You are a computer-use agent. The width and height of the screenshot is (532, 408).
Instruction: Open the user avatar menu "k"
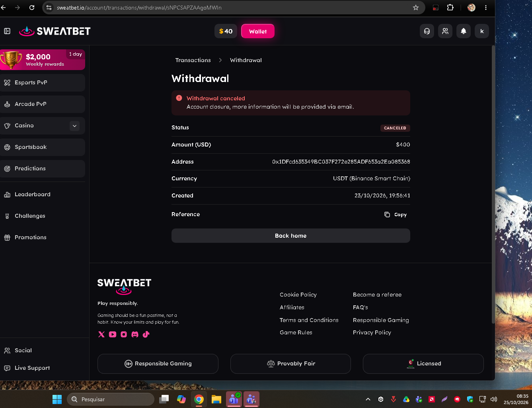(x=482, y=31)
